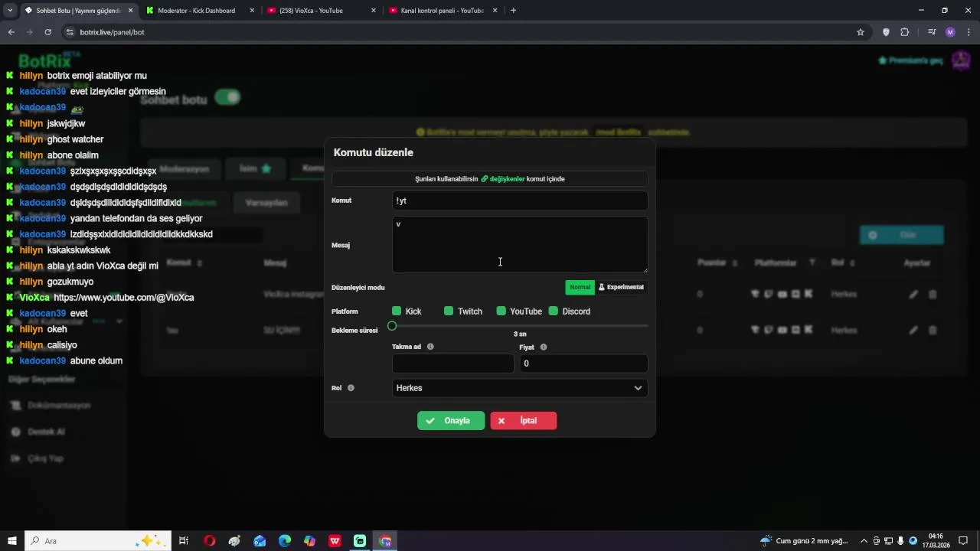
Task: Click into the Mesaj text area
Action: [520, 245]
